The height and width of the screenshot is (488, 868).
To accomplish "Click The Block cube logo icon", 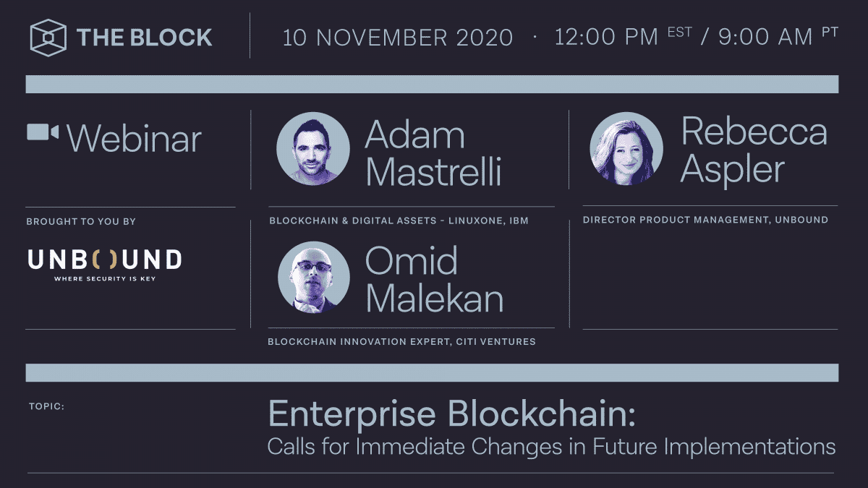I will pyautogui.click(x=48, y=37).
